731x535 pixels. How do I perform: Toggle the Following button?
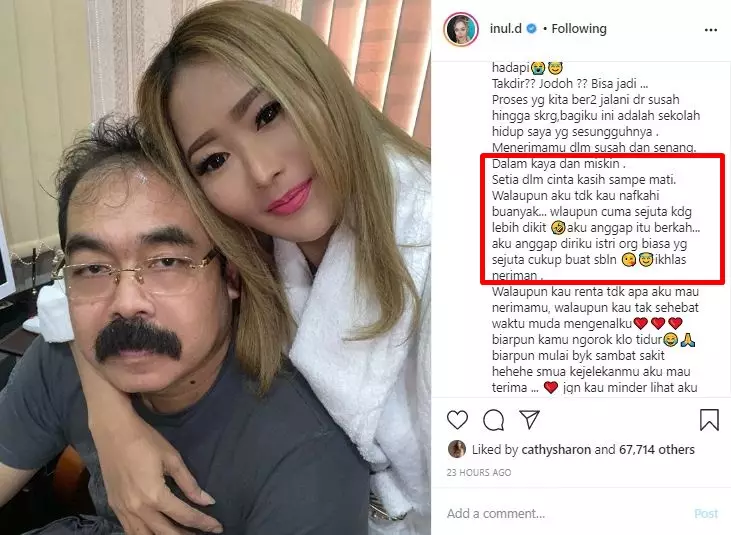pyautogui.click(x=579, y=29)
